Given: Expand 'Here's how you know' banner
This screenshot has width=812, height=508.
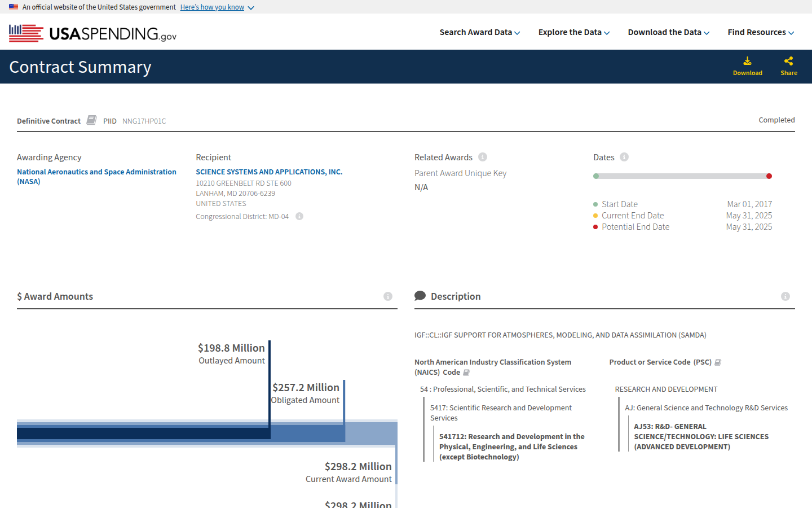Looking at the screenshot, I should pyautogui.click(x=217, y=7).
